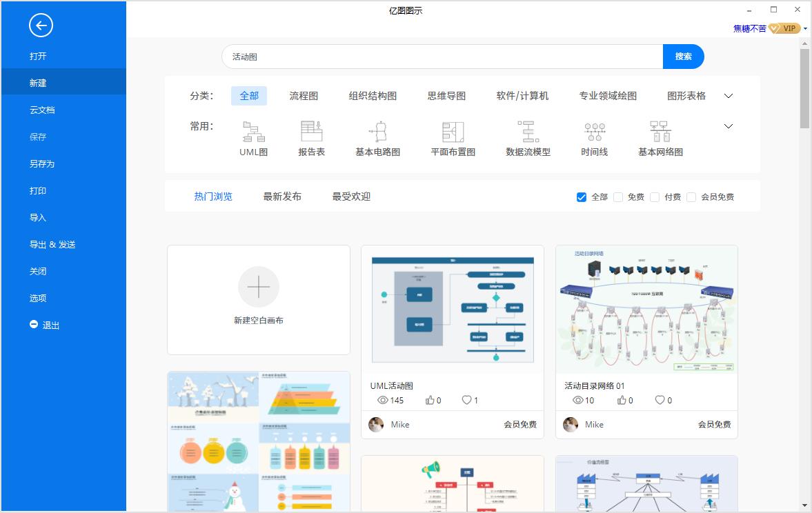Expand the category row chevron
Image resolution: width=812 pixels, height=513 pixels.
pos(728,96)
